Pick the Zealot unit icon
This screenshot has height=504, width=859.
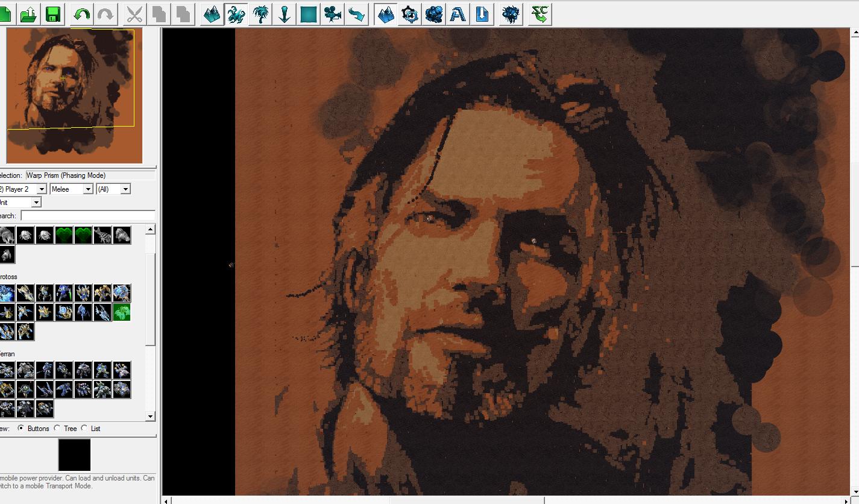tap(25, 332)
